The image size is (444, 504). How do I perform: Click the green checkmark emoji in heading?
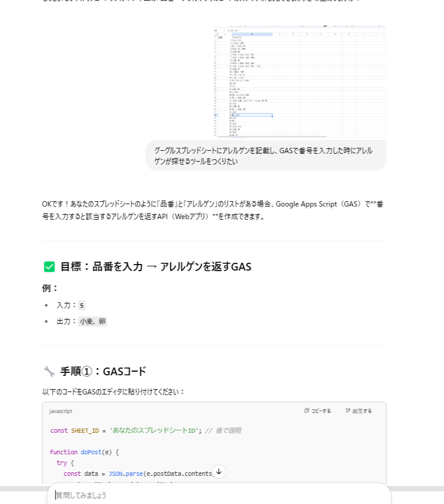[49, 267]
